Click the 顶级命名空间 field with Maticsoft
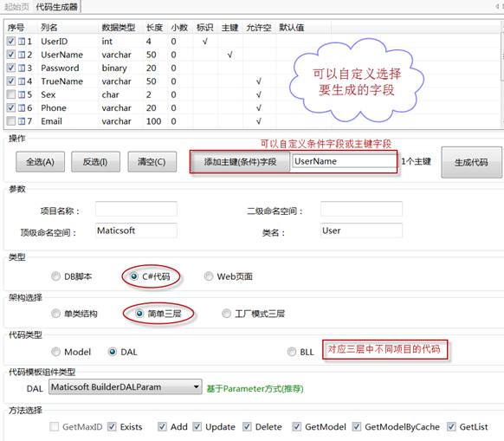Screen dimensions: 504x441 point(136,230)
